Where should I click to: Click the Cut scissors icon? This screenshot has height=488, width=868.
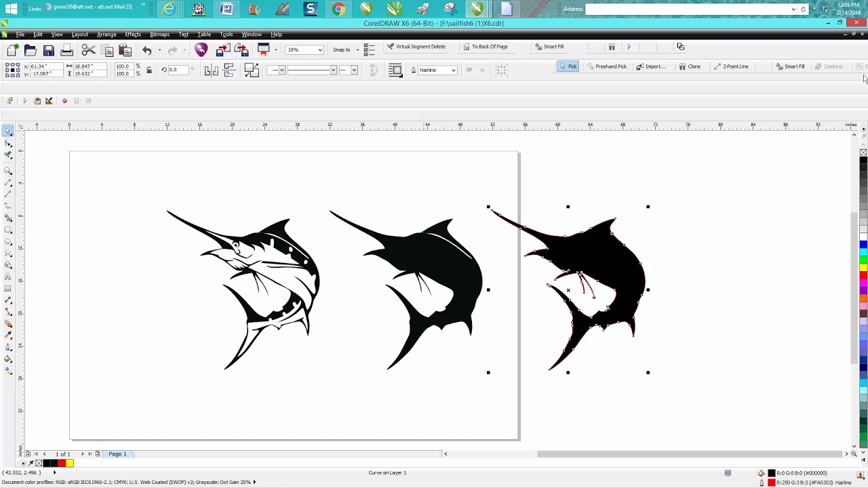[x=88, y=50]
